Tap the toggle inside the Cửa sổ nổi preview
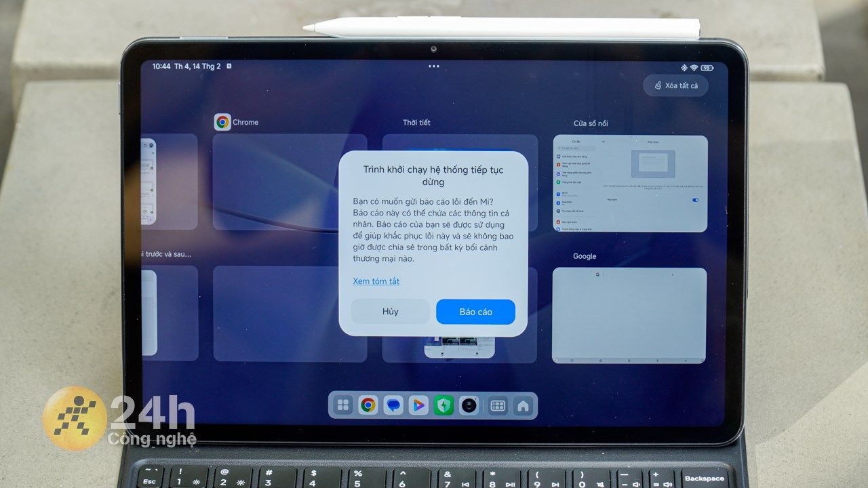The width and height of the screenshot is (868, 488). click(695, 200)
